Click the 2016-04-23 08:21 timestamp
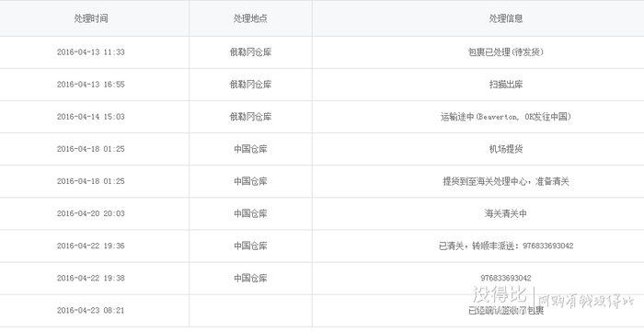This screenshot has width=644, height=332. (x=91, y=310)
